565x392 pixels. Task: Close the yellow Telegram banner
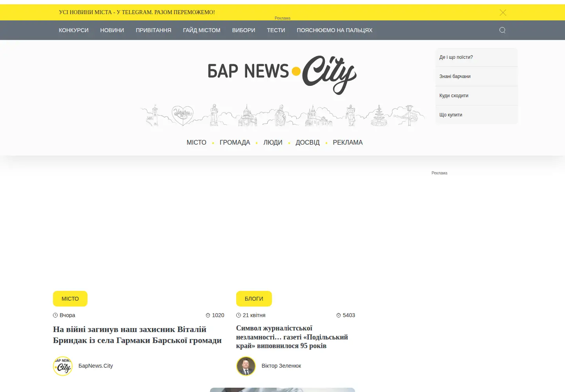[503, 13]
